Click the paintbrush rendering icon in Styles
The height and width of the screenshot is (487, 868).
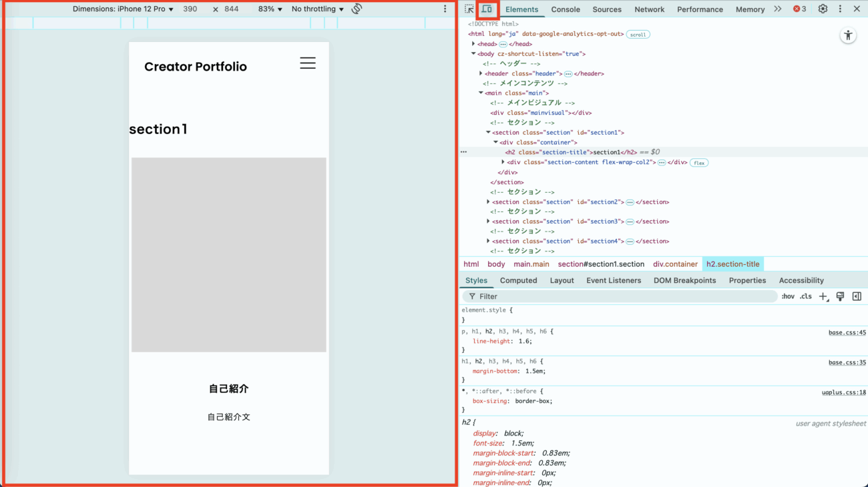840,296
